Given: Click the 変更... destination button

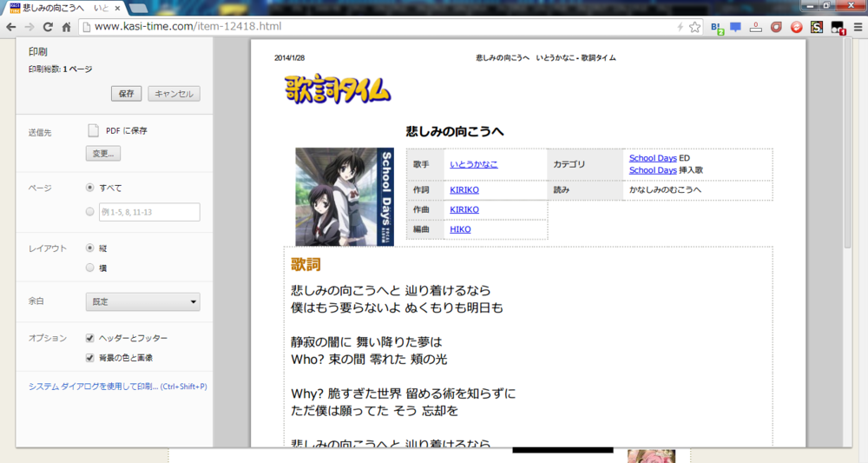Looking at the screenshot, I should pyautogui.click(x=103, y=154).
